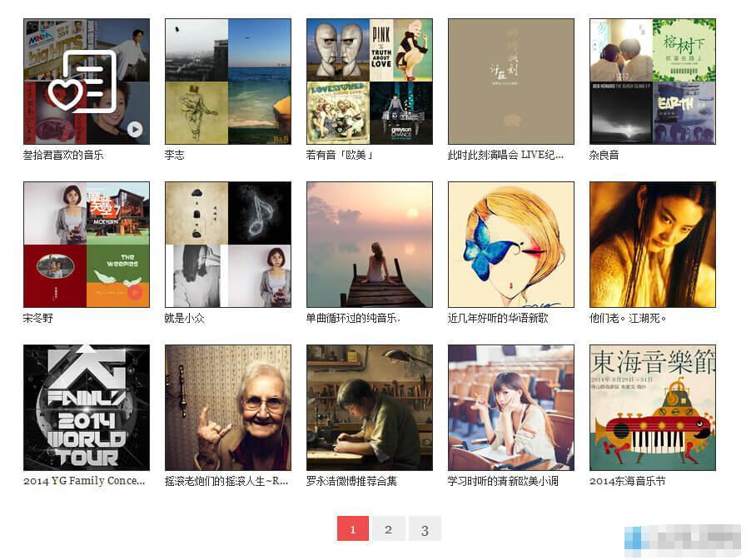
Task: Open the 此时此刻演唱会 LIVE纪 album cover
Action: point(511,82)
